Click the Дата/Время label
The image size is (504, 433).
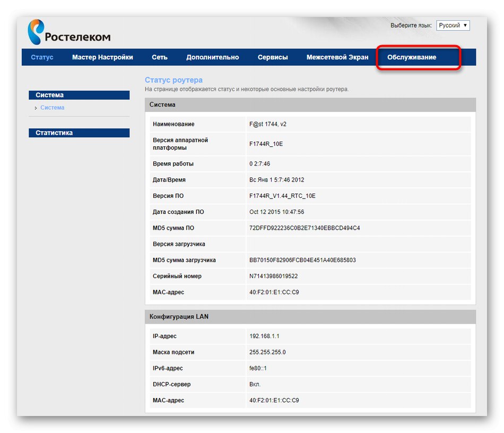(169, 180)
